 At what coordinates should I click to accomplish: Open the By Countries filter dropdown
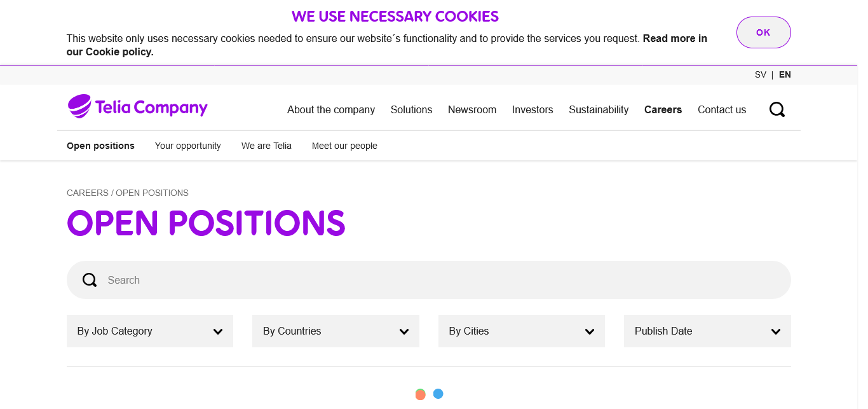[x=336, y=331]
